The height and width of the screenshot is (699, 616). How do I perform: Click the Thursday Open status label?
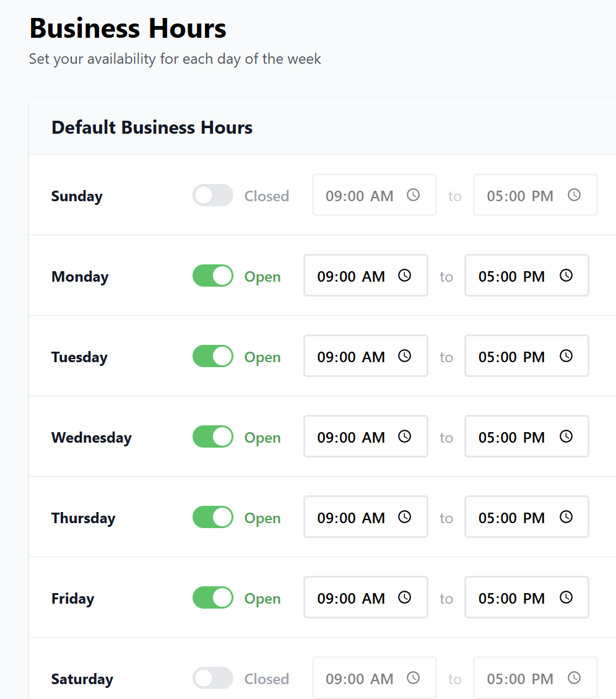tap(262, 518)
